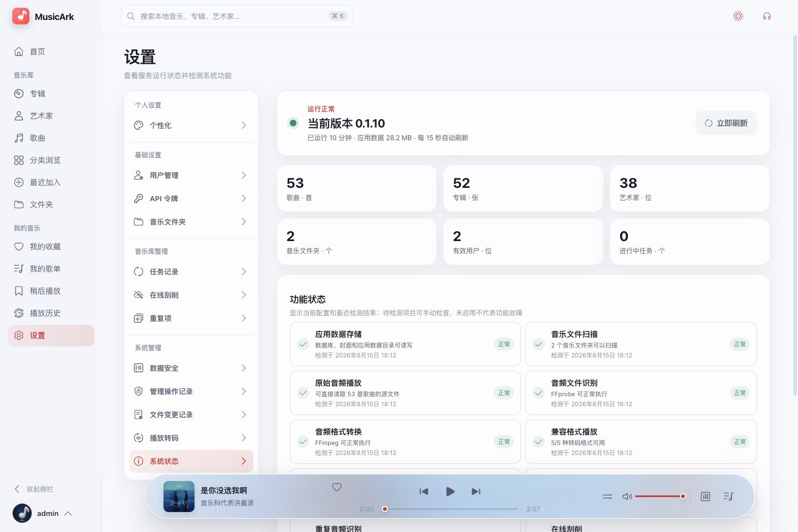
Task: Click the 系统状态 info icon
Action: click(x=139, y=461)
